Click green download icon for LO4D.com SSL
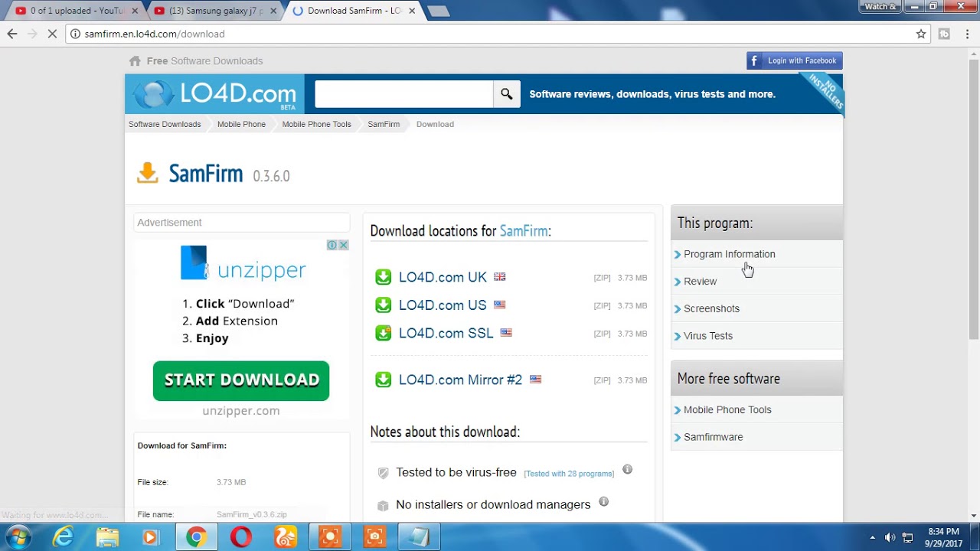This screenshot has height=551, width=980. coord(384,333)
